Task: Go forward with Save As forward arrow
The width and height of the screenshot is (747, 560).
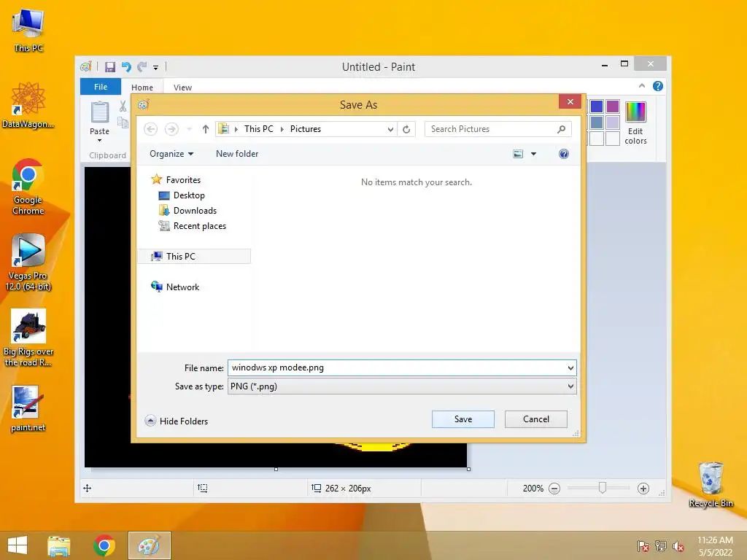Action: (171, 129)
